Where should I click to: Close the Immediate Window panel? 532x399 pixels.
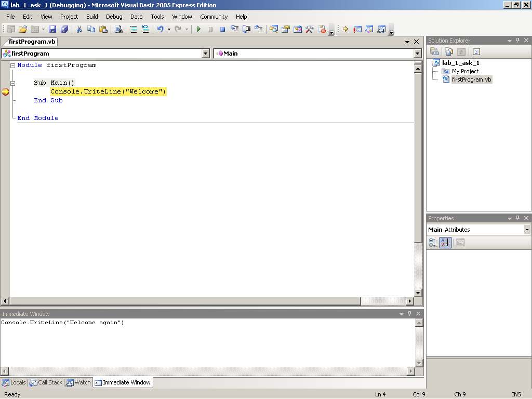pos(418,313)
